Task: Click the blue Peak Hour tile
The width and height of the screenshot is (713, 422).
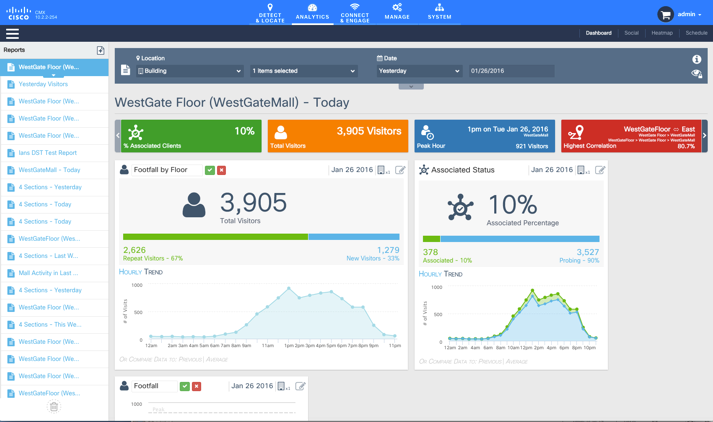Action: 484,136
